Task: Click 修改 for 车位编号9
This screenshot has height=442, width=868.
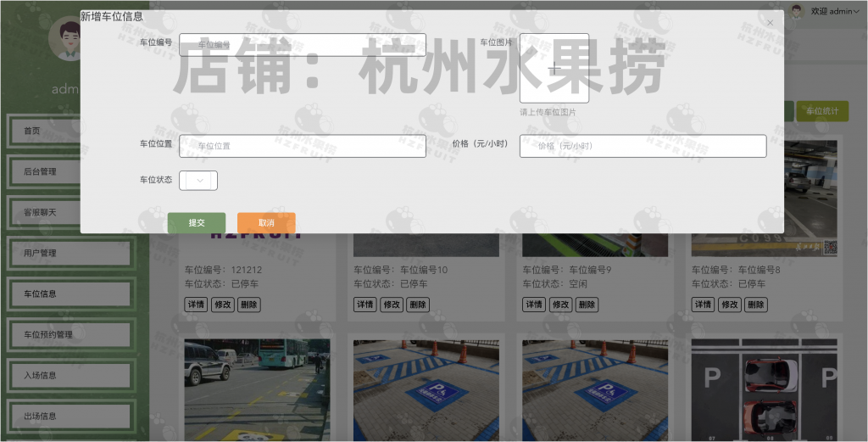Action: point(560,305)
